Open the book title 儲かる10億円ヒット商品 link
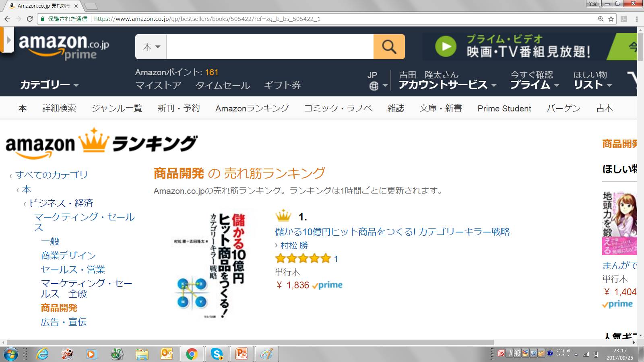 pos(392,232)
